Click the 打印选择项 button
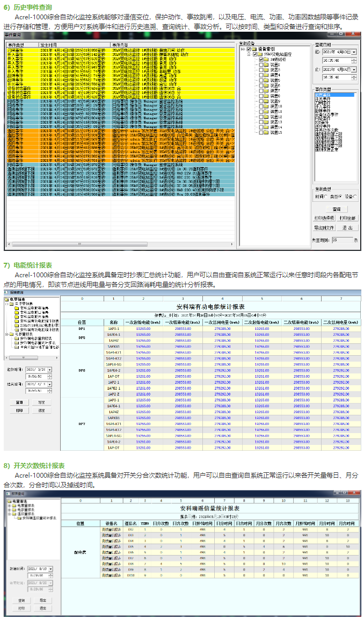The height and width of the screenshot is (619, 364). pos(324,218)
